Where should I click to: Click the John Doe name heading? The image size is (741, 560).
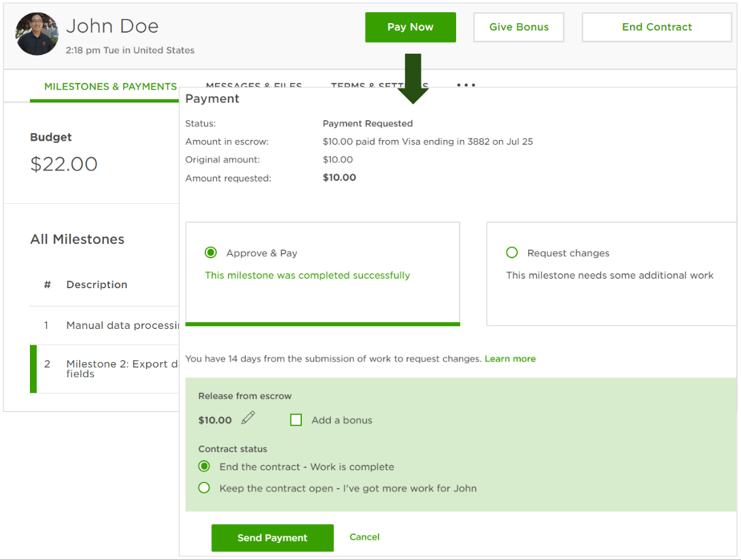[x=113, y=25]
